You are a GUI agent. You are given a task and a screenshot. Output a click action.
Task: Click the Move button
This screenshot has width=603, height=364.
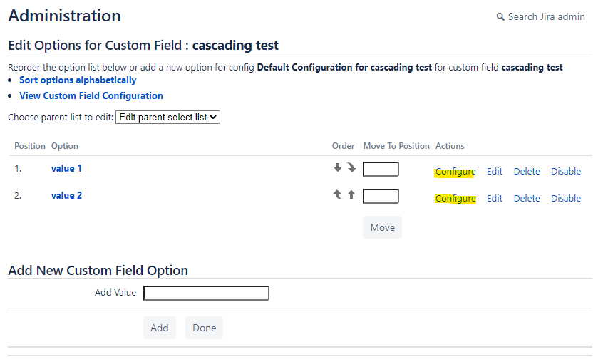(383, 227)
